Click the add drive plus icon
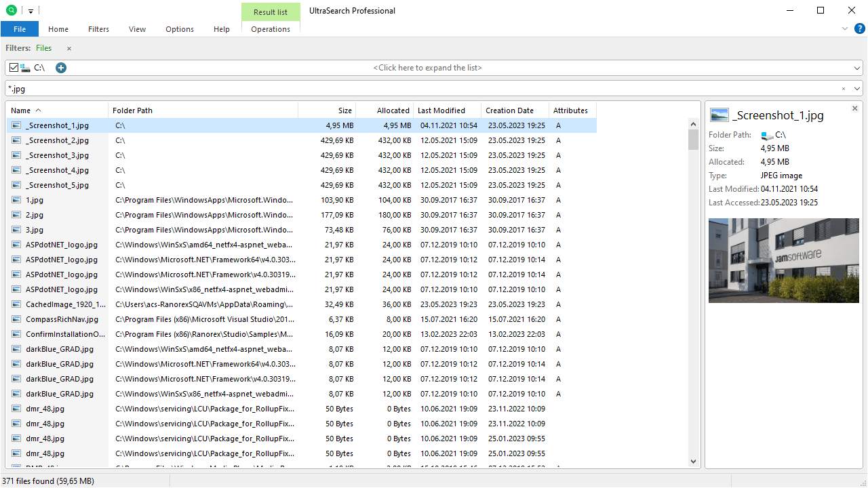 (x=61, y=68)
